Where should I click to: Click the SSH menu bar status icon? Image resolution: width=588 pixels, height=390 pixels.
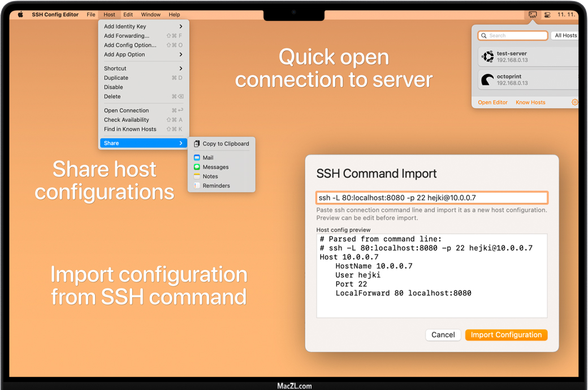tap(533, 15)
